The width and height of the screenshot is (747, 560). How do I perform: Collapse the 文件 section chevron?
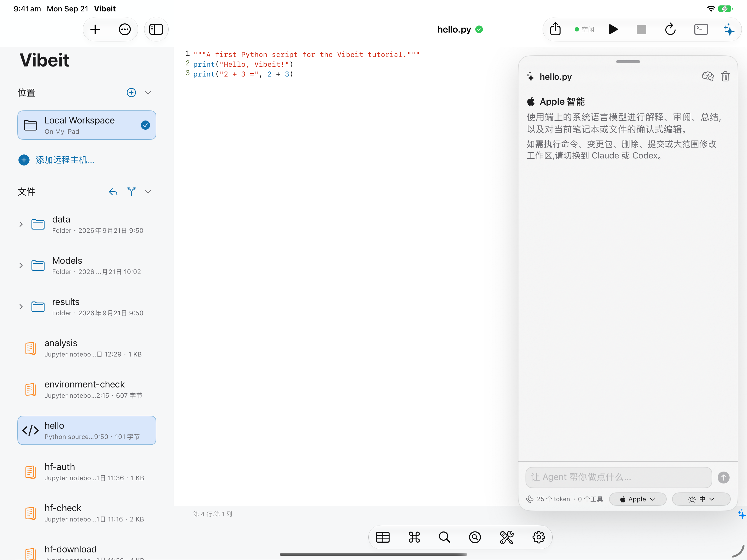point(148,192)
